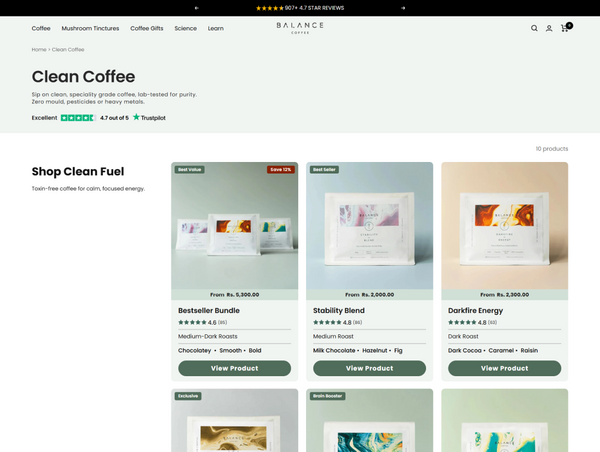Viewport: 600px width, 452px height.
Task: Go to Home breadcrumb link
Action: coord(39,50)
